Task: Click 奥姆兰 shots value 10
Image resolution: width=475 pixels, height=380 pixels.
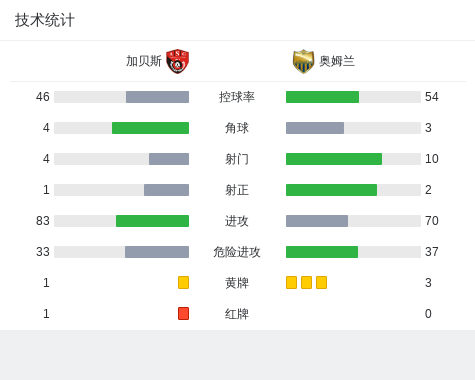Action: click(x=432, y=159)
